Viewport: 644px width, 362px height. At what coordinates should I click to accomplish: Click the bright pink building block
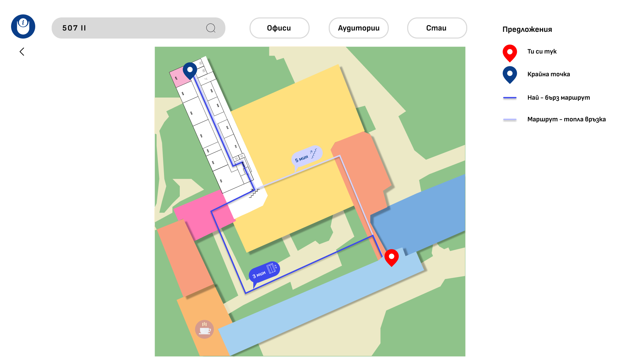pos(205,215)
